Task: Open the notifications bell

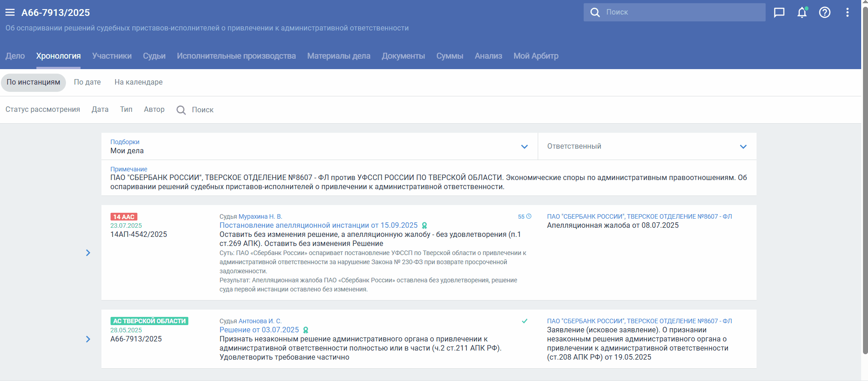Action: coord(802,12)
